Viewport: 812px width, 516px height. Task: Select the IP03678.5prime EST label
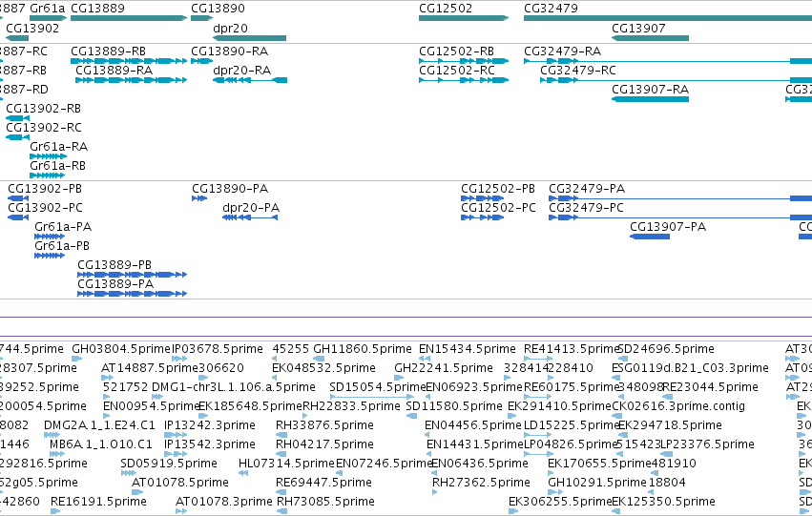pyautogui.click(x=217, y=349)
